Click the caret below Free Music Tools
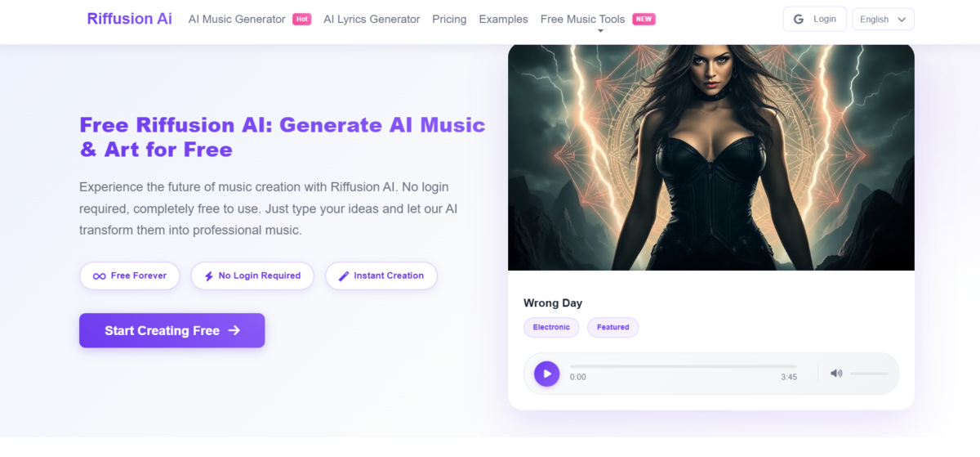The image size is (980, 457). point(600,31)
